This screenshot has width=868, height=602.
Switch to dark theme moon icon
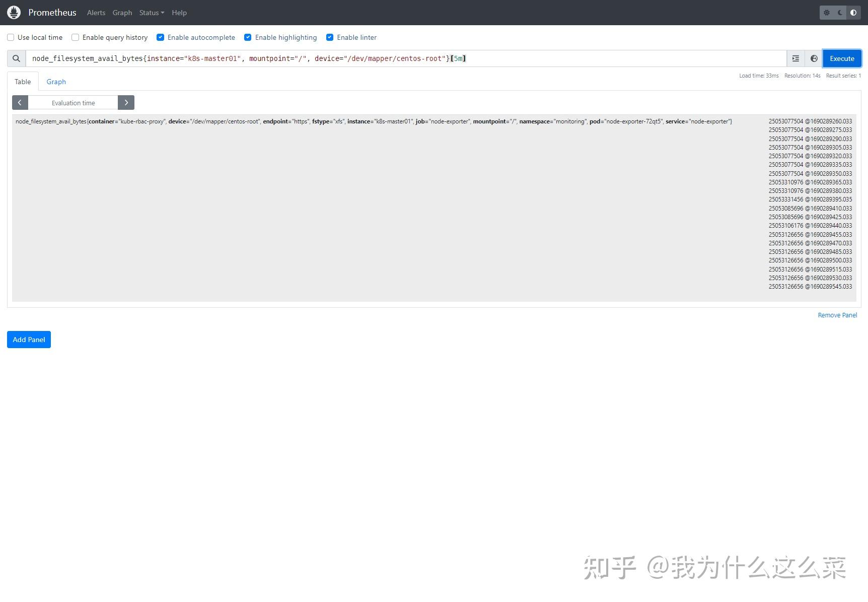[840, 13]
